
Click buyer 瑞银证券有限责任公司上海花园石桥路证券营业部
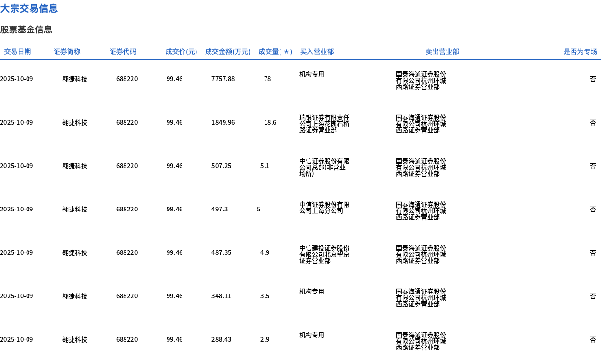tap(324, 124)
